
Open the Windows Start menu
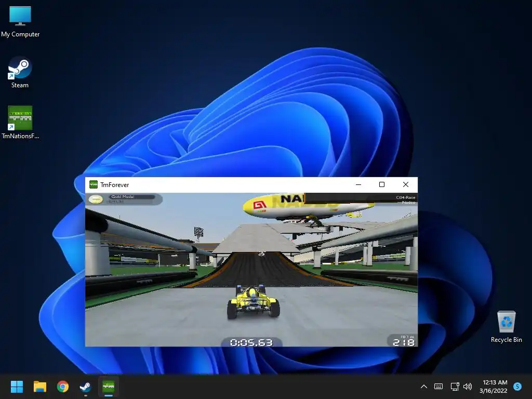[x=17, y=387]
